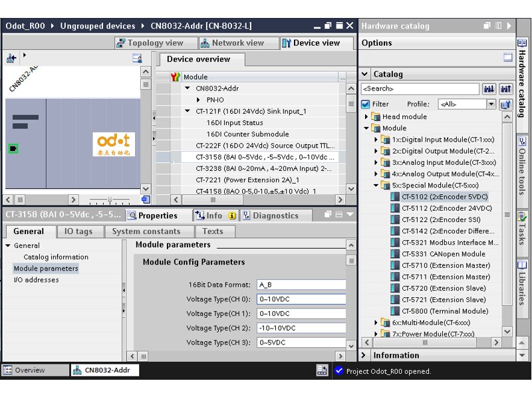This screenshot has width=532, height=399.
Task: Click the catalog profile settings icon
Action: [505, 104]
